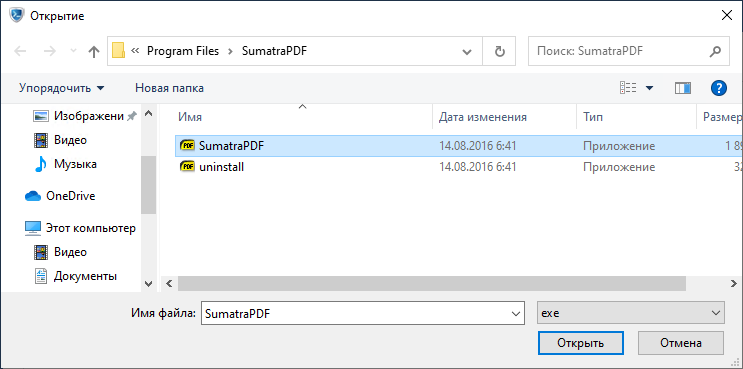Screen dimensions: 743x369
Task: Open the help question mark icon
Action: 719,88
